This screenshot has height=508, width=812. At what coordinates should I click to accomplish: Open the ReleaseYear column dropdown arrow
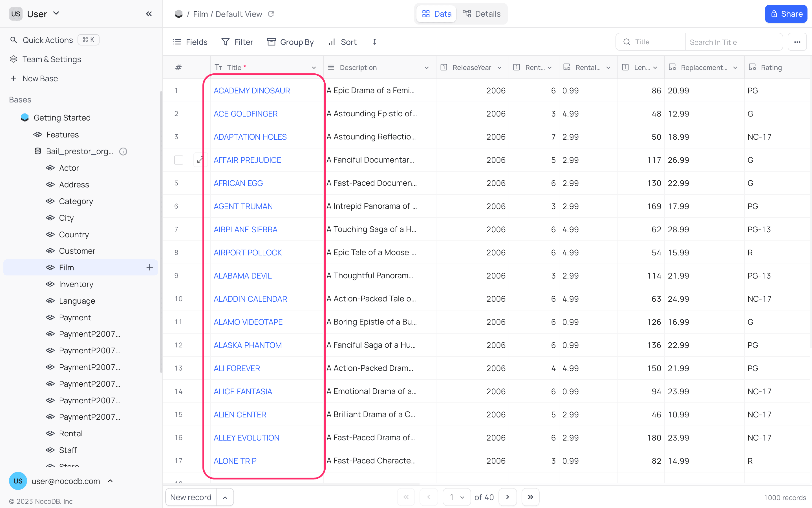tap(499, 67)
